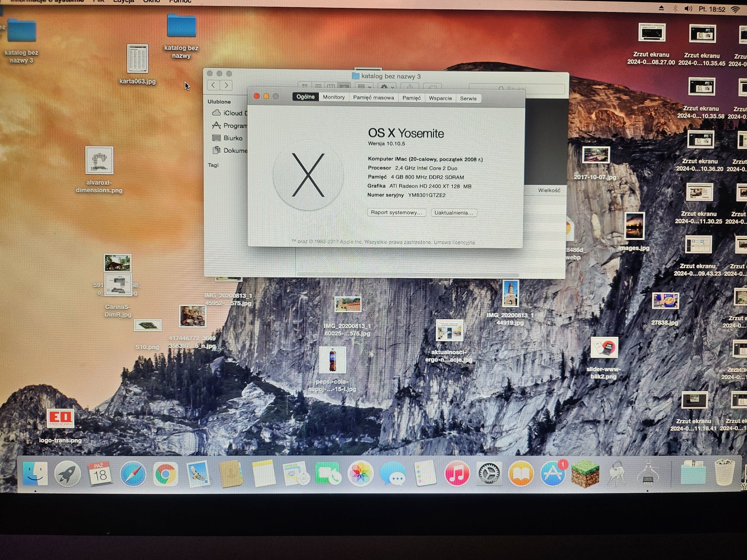This screenshot has width=747, height=560.
Task: Go back in Finder window
Action: coord(213,85)
